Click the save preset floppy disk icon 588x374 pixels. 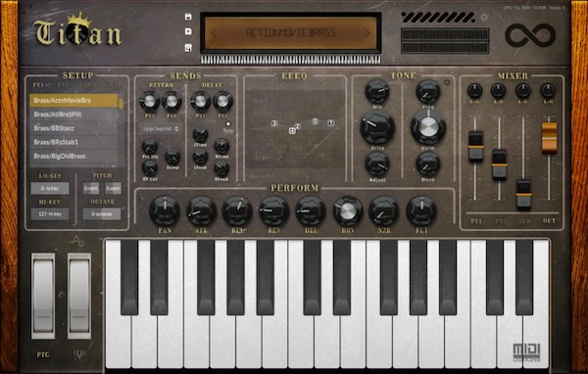188,17
